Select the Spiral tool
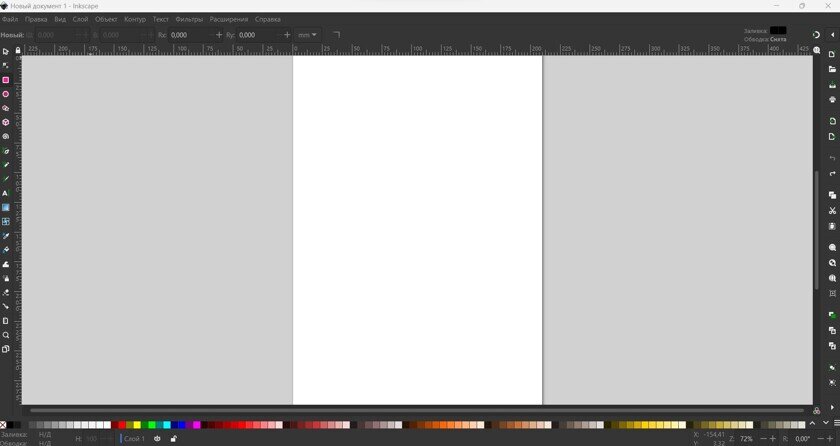This screenshot has height=446, width=840. [x=5, y=136]
